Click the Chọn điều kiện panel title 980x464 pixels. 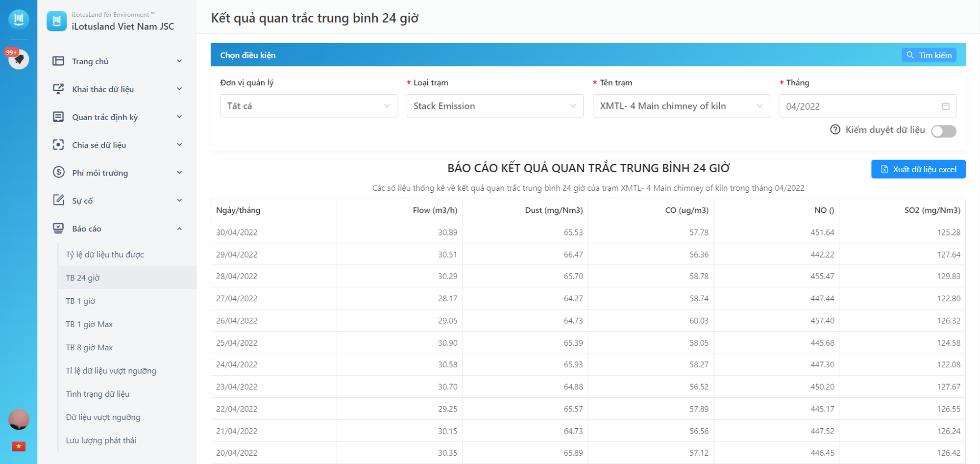247,55
